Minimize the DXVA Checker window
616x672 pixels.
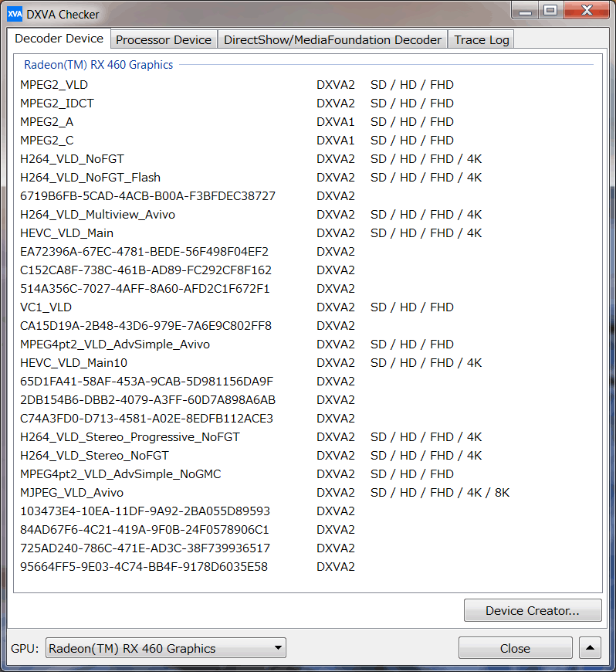coord(525,11)
